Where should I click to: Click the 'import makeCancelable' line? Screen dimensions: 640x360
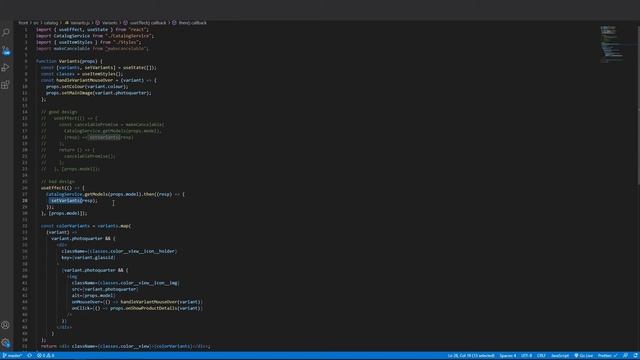[92, 49]
